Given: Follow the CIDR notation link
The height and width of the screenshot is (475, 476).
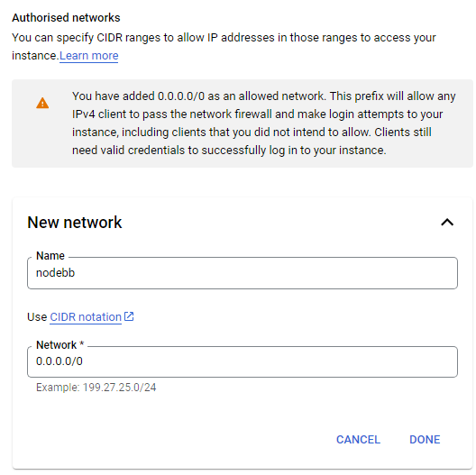Looking at the screenshot, I should [86, 317].
